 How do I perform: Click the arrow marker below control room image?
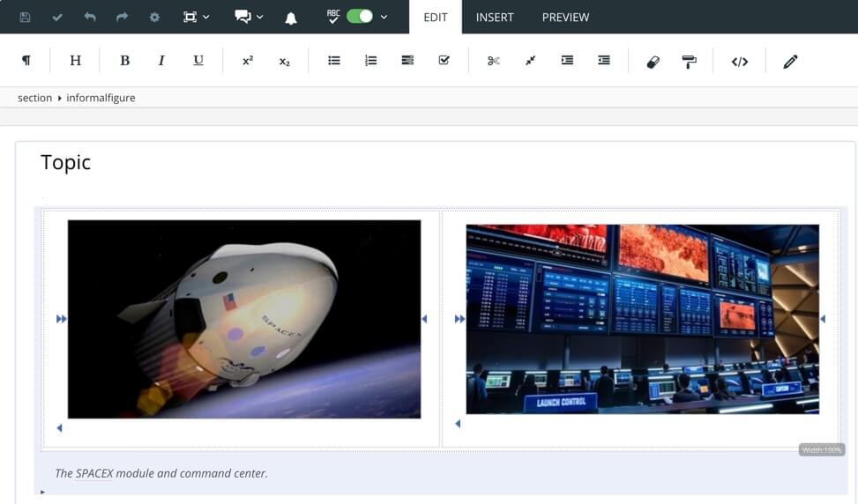pyautogui.click(x=458, y=424)
